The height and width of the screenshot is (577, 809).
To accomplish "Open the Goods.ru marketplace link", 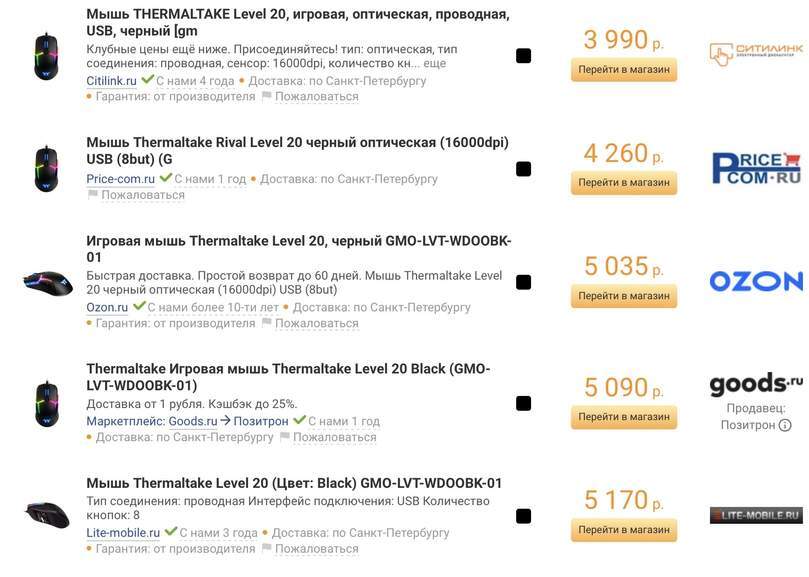I will (x=192, y=421).
